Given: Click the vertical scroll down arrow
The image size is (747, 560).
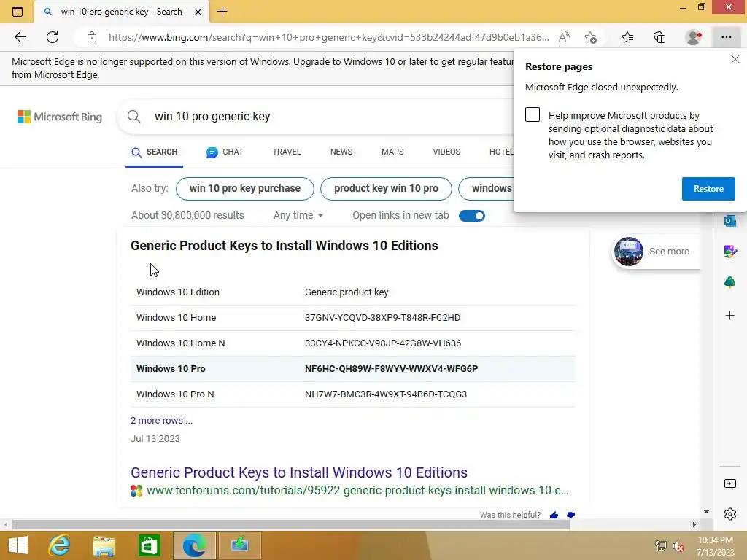Looking at the screenshot, I should pos(706,512).
